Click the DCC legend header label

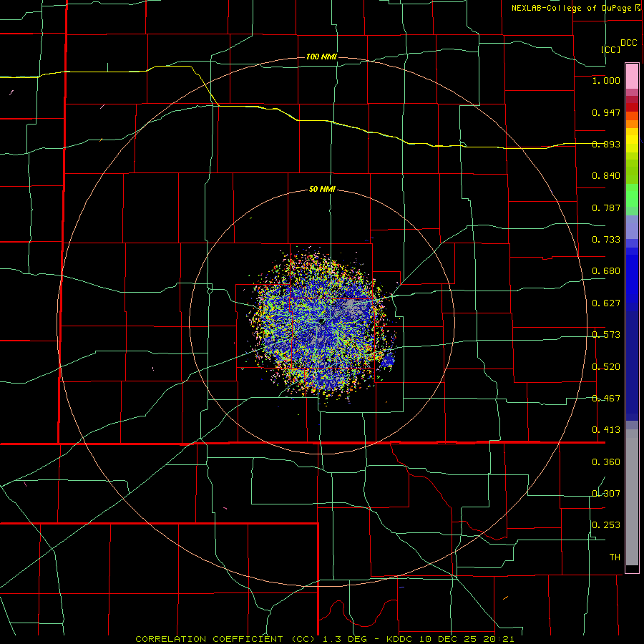coord(629,43)
